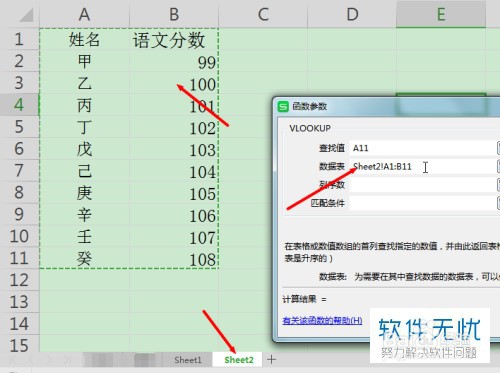The width and height of the screenshot is (500, 373).
Task: Click the select-all corner triangle
Action: (26, 15)
